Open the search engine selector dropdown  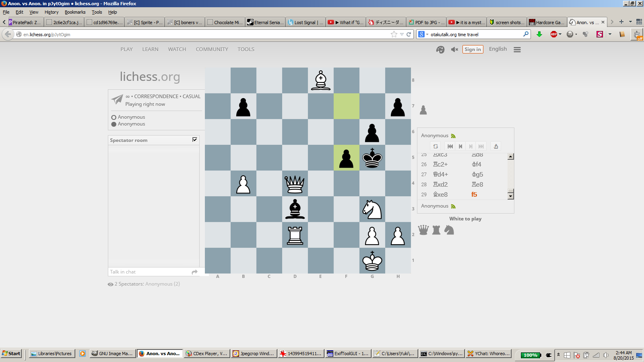coord(423,34)
